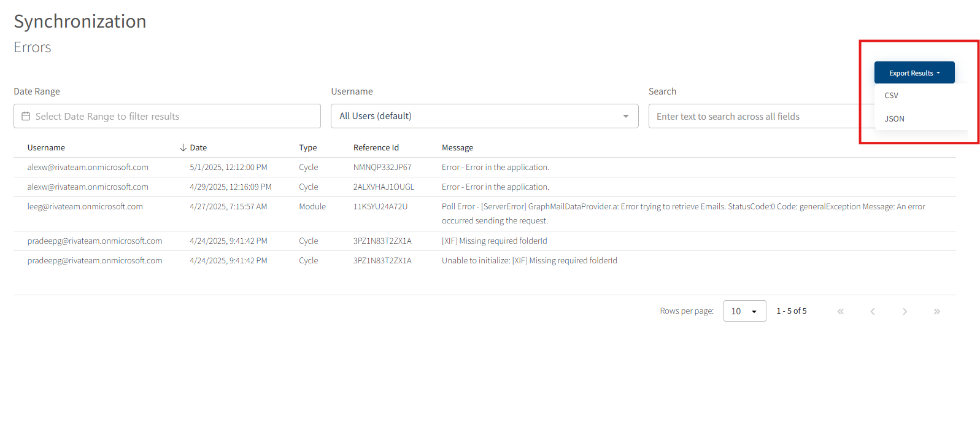Click reference ID NMNQP332JP67
Screen dimensions: 980x426
coord(382,168)
